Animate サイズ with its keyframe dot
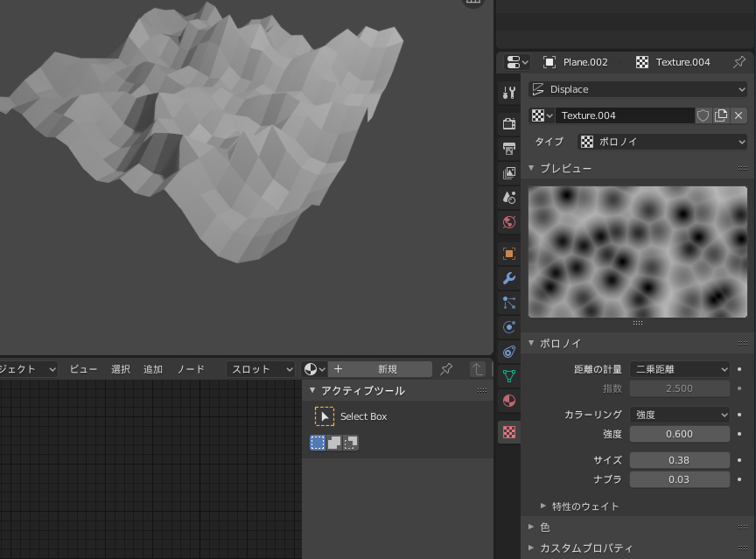The height and width of the screenshot is (559, 756). pyautogui.click(x=739, y=460)
